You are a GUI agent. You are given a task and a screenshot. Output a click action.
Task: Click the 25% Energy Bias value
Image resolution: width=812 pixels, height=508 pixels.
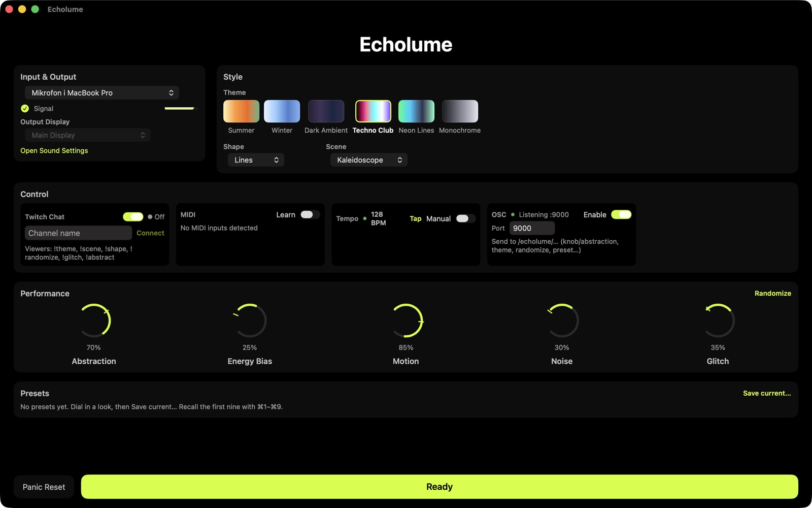(x=250, y=348)
